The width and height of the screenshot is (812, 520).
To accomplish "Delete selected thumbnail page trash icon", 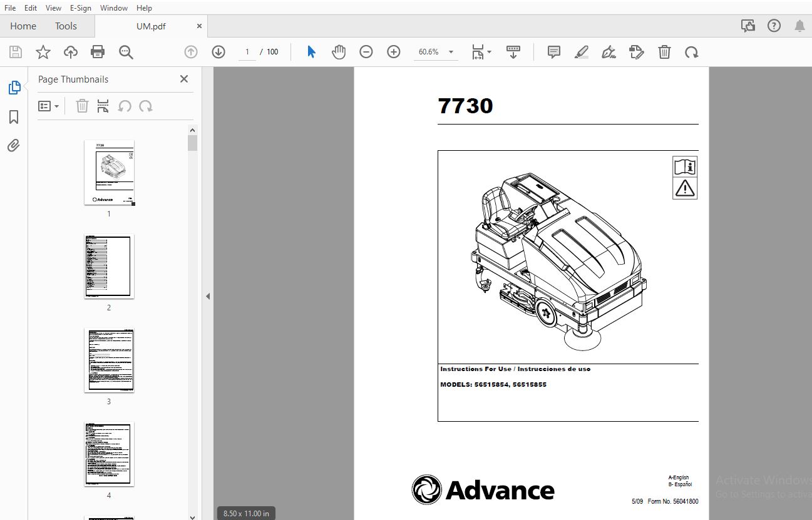I will (x=82, y=106).
